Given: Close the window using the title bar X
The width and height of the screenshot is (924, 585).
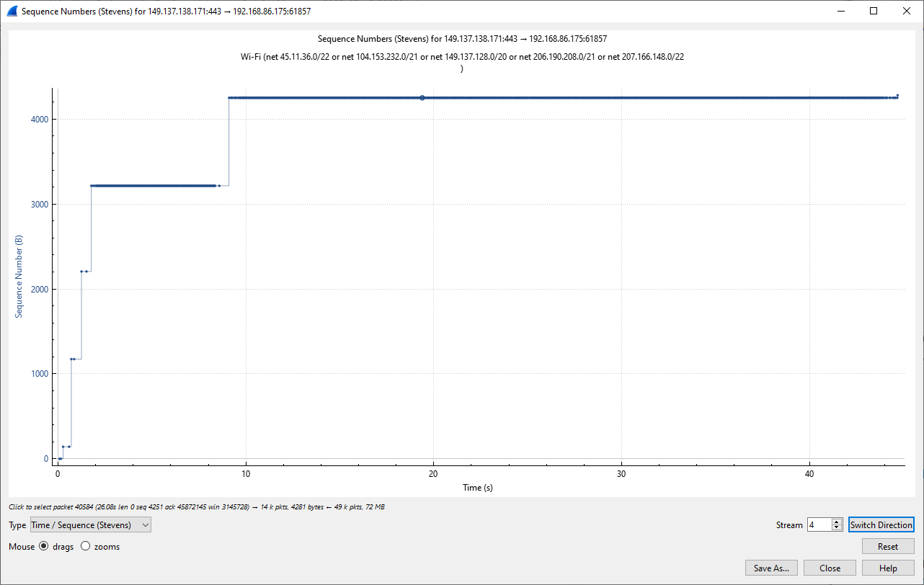Looking at the screenshot, I should [907, 12].
